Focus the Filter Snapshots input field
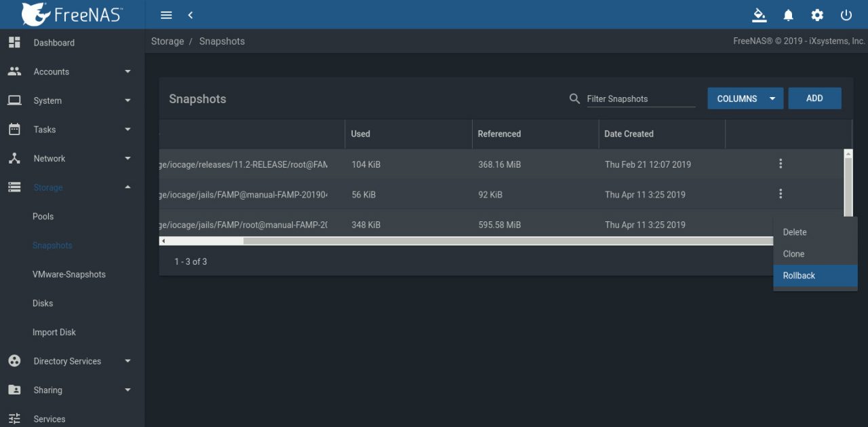This screenshot has height=427, width=868. click(641, 99)
